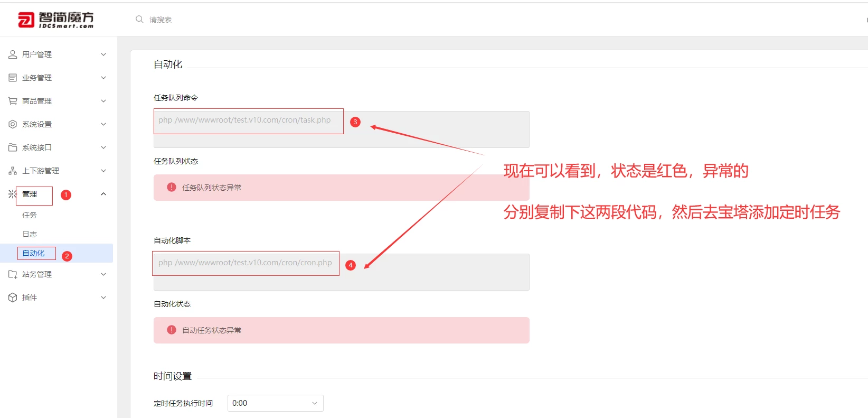Click the 系统设置 gear icon
868x418 pixels.
[13, 124]
